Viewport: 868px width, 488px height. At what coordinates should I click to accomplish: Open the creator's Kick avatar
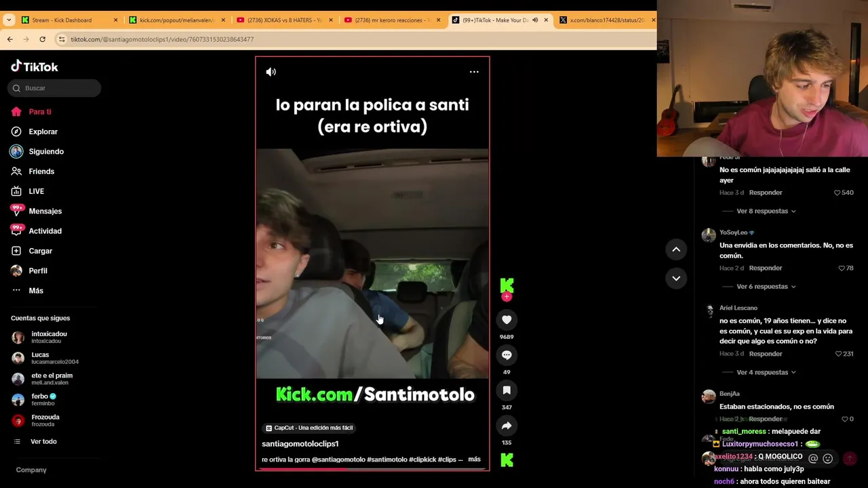tap(507, 285)
